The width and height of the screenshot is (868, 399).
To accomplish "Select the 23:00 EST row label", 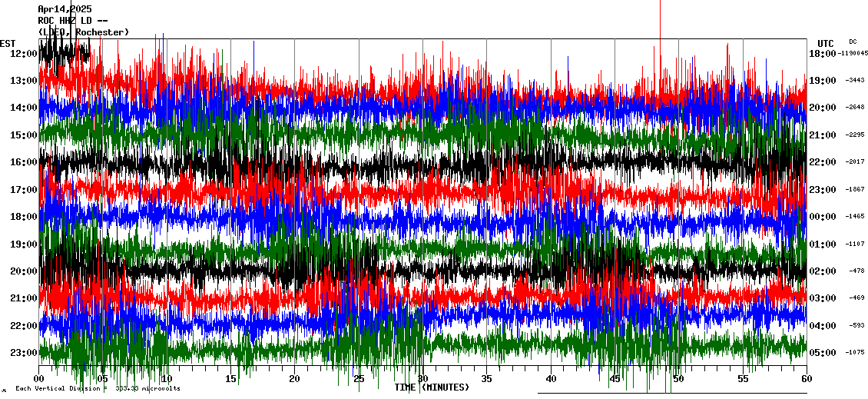I will coord(24,352).
